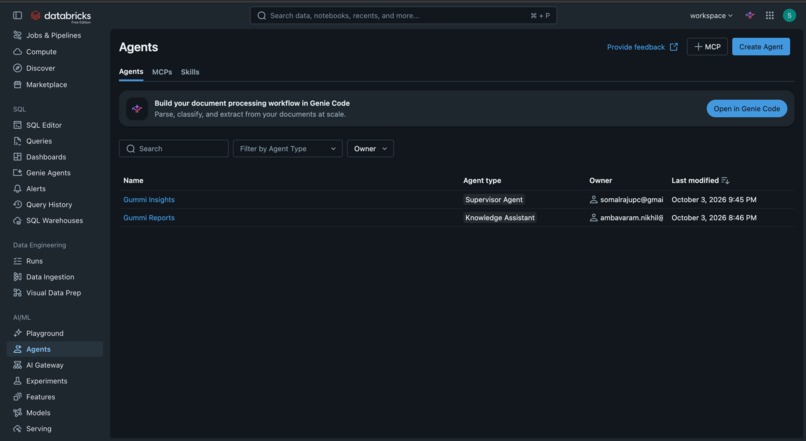The width and height of the screenshot is (806, 441).
Task: Open Dashboards in the sidebar
Action: tap(46, 157)
